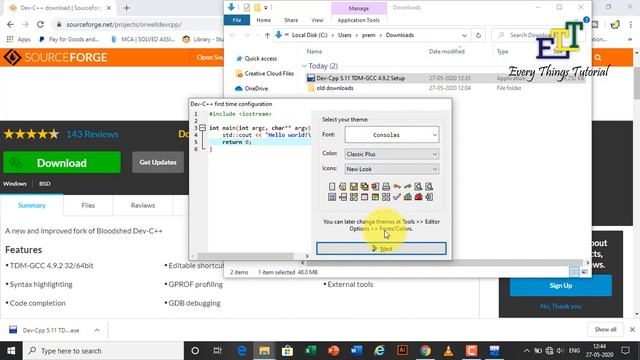Open the Home tab in Explorer ribbon
The width and height of the screenshot is (640, 360).
tap(263, 20)
